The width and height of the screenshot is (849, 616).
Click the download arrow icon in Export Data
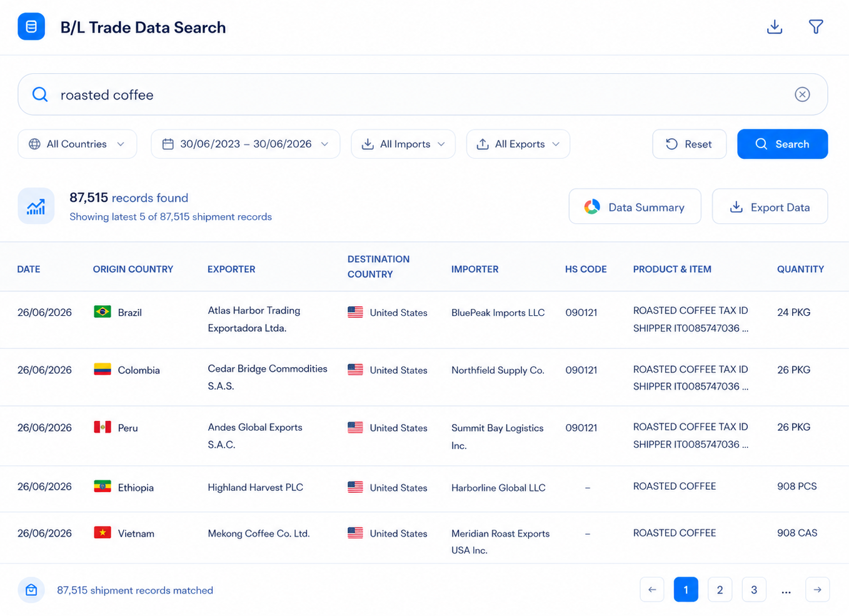click(736, 207)
